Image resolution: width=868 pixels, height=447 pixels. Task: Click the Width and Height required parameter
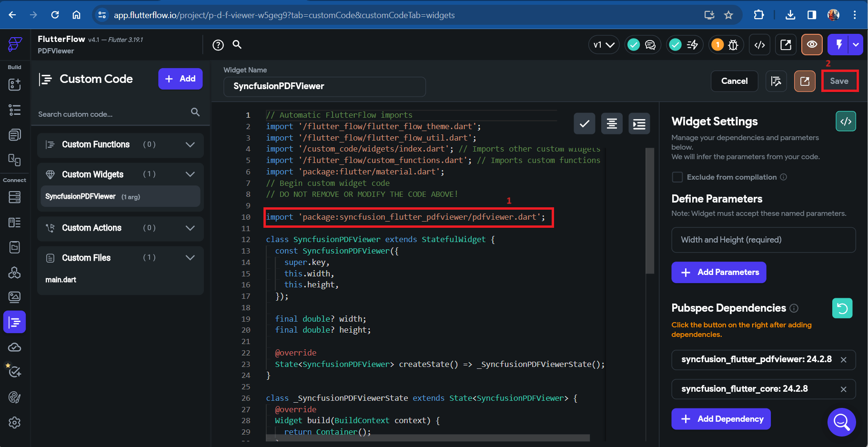pyautogui.click(x=764, y=240)
